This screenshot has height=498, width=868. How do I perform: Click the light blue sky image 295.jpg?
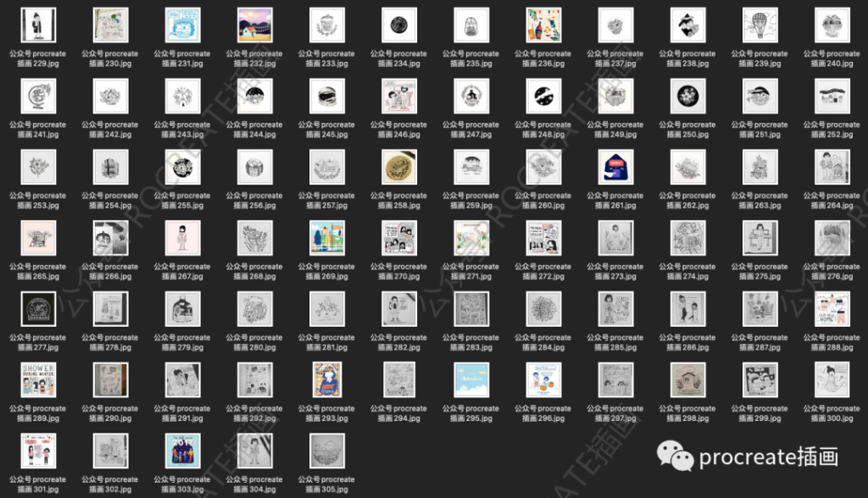click(471, 380)
